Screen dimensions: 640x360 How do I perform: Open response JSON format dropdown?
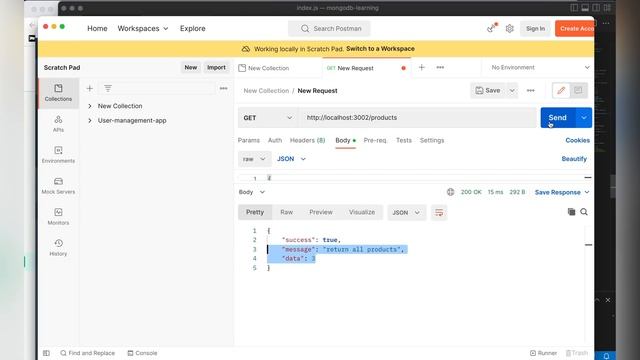pos(406,213)
